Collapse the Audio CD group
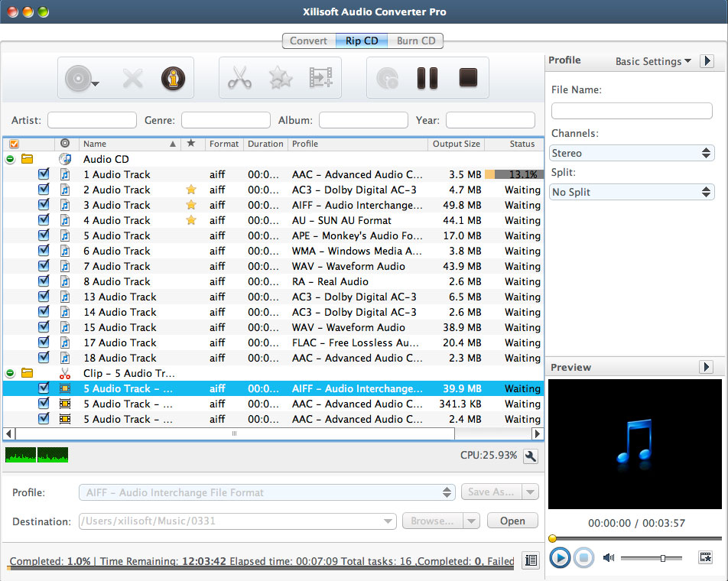Viewport: 728px width, 581px height. tap(10, 159)
